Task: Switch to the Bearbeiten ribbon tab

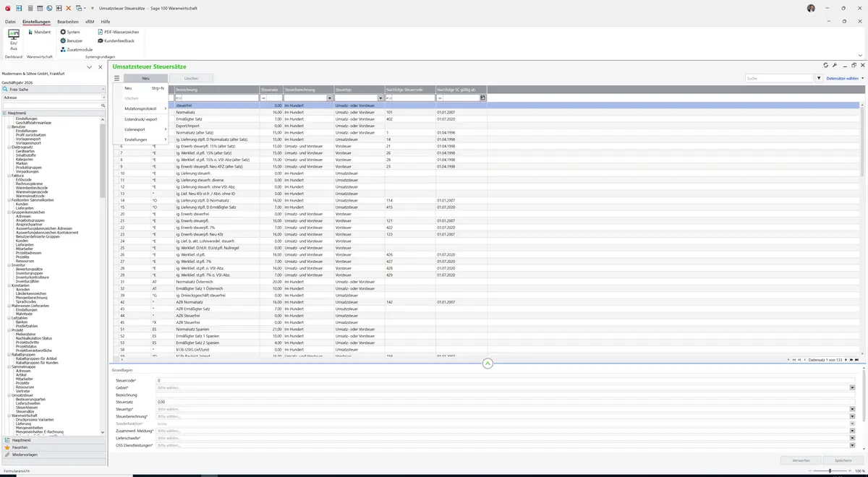Action: coord(67,22)
